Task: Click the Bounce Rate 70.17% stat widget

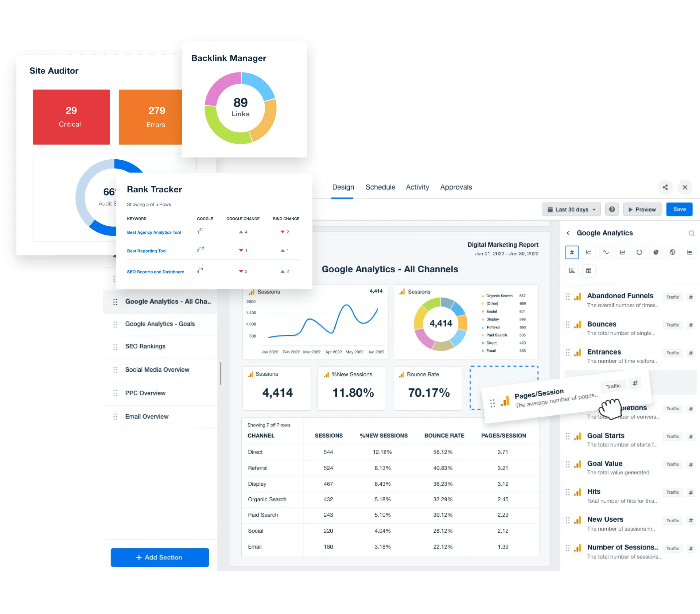Action: tap(428, 388)
